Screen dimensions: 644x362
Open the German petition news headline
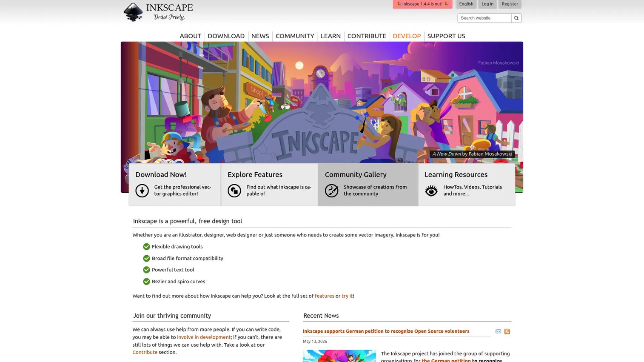click(x=386, y=331)
